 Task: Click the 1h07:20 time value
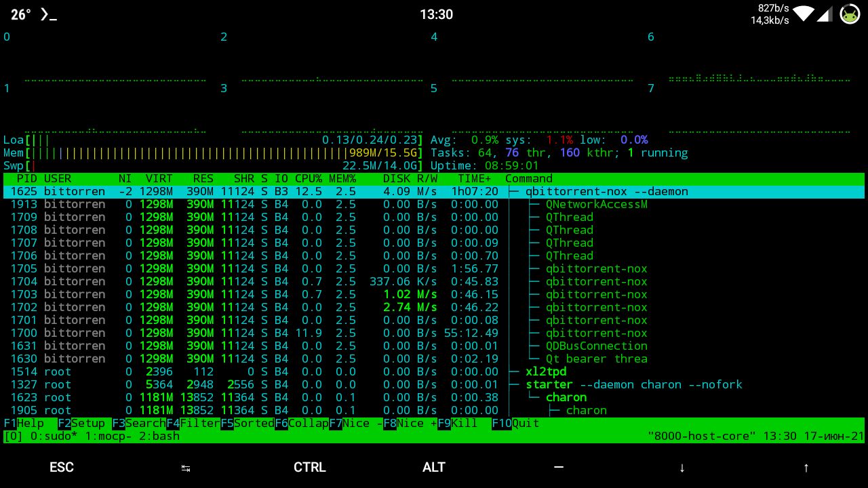click(x=475, y=191)
